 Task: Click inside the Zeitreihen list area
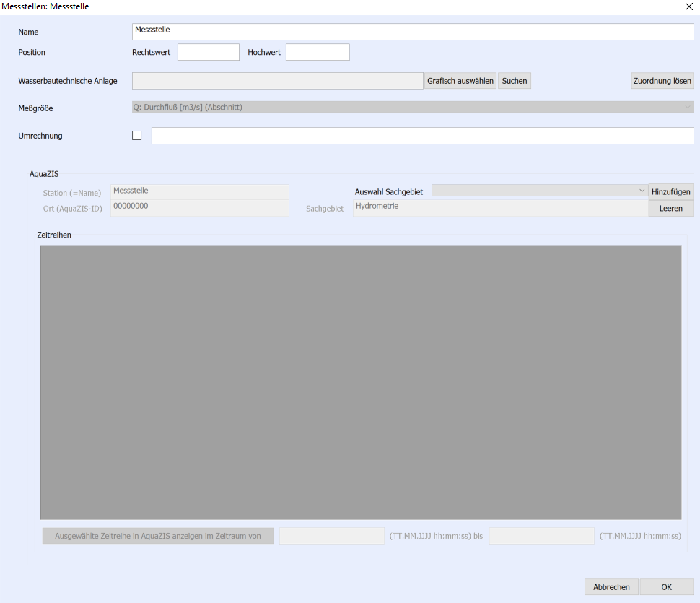tap(361, 382)
